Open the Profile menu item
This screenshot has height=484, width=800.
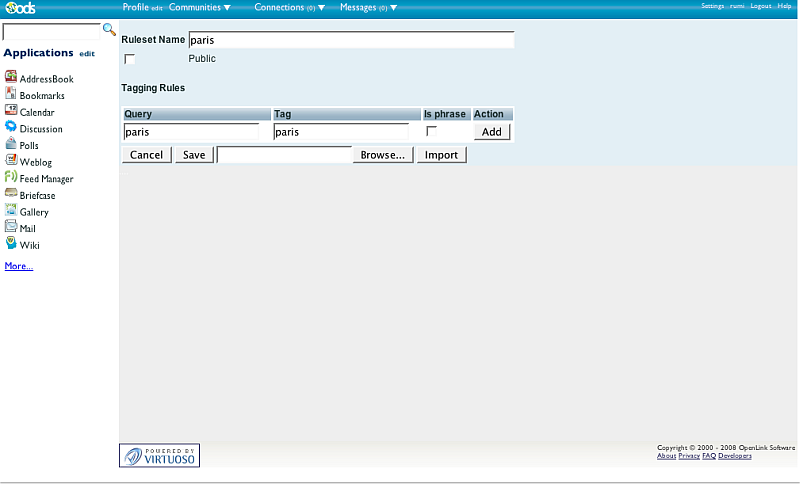pos(135,7)
